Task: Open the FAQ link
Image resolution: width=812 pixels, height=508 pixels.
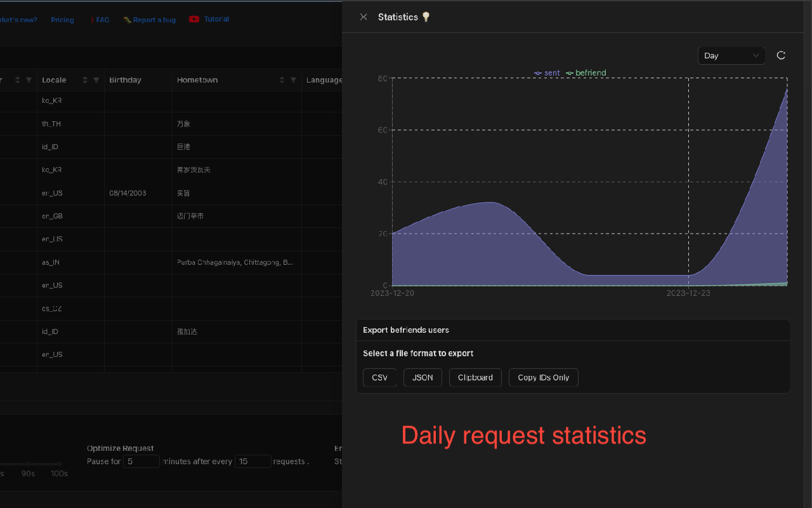Action: pos(100,20)
